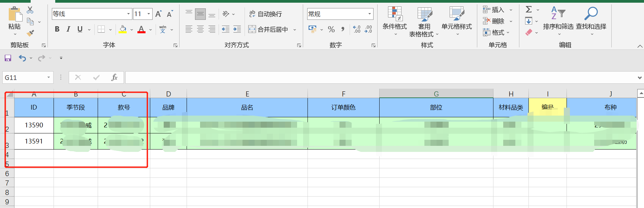
Task: Toggle middle vertical alignment
Action: (x=200, y=14)
